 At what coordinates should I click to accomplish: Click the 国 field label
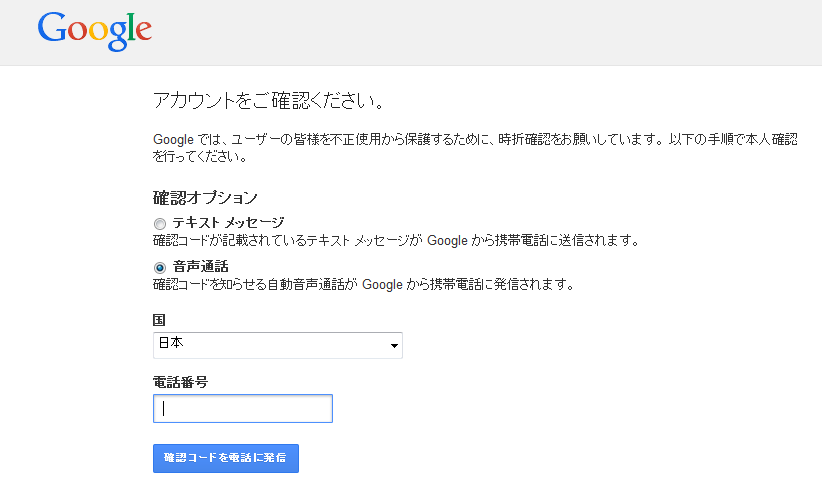(159, 320)
